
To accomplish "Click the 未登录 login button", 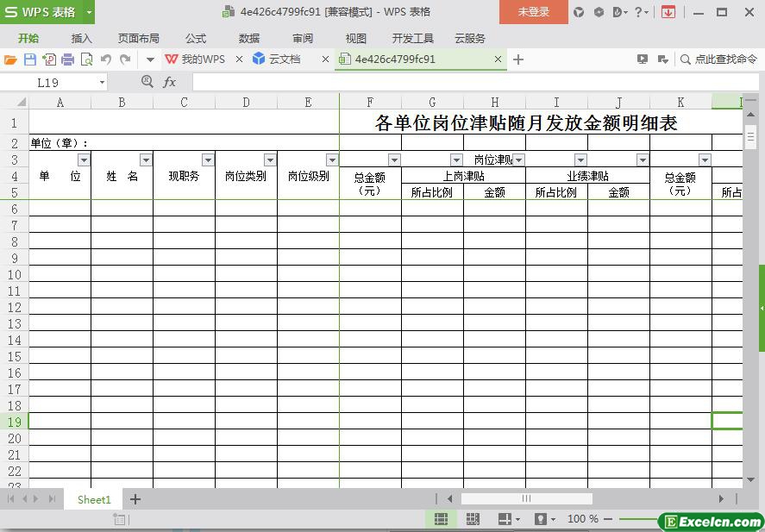I will pyautogui.click(x=533, y=12).
